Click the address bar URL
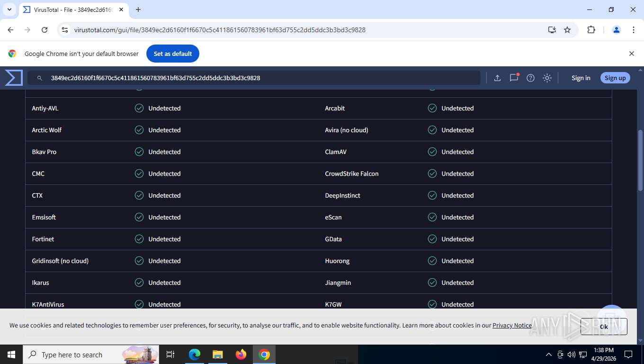The height and width of the screenshot is (364, 644). click(220, 30)
